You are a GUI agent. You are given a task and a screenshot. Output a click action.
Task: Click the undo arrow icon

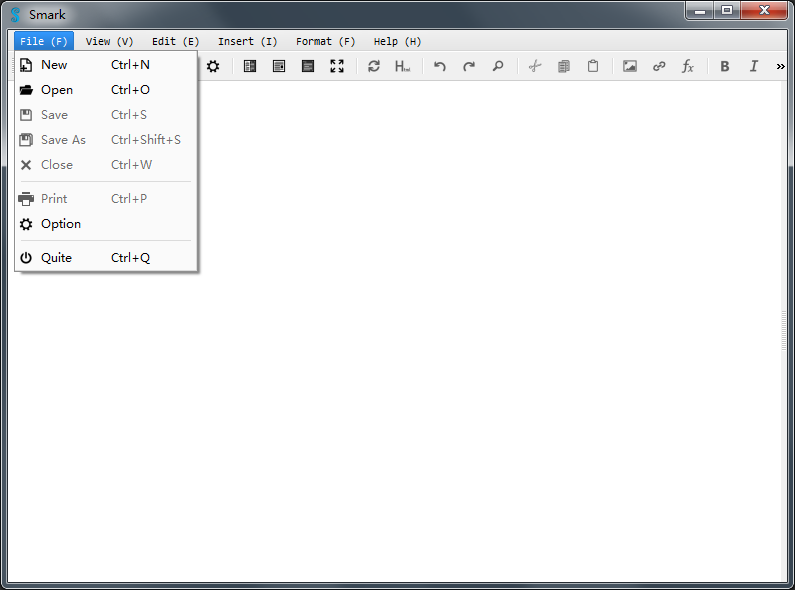[440, 66]
